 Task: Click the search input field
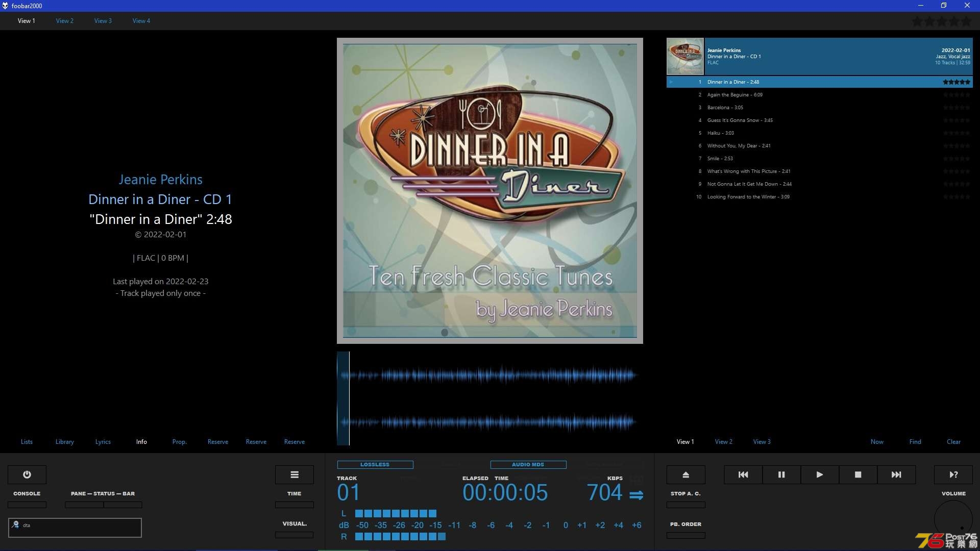click(75, 528)
